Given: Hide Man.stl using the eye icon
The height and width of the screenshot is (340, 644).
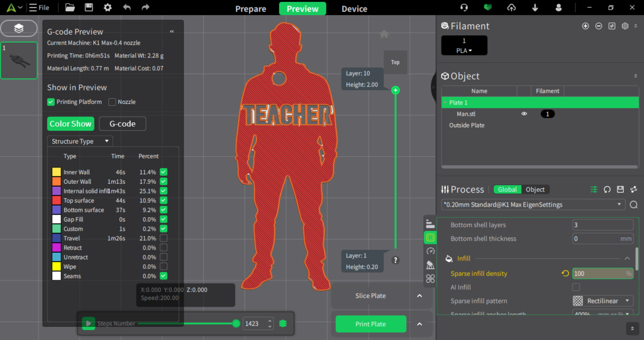Looking at the screenshot, I should 524,114.
